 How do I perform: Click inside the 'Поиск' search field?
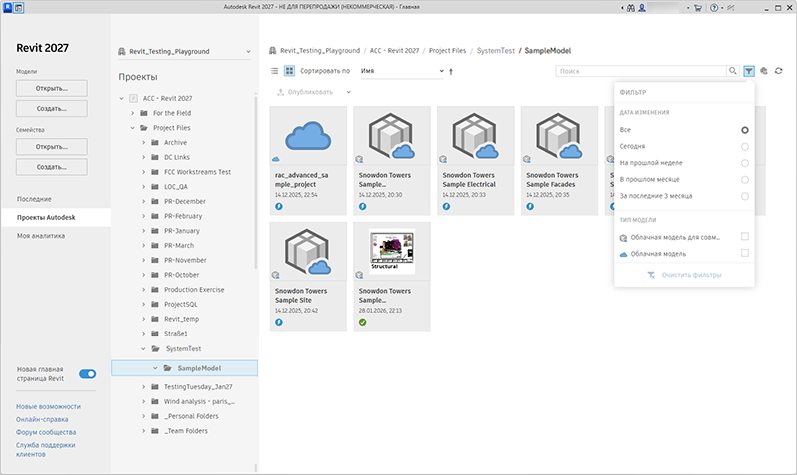640,71
